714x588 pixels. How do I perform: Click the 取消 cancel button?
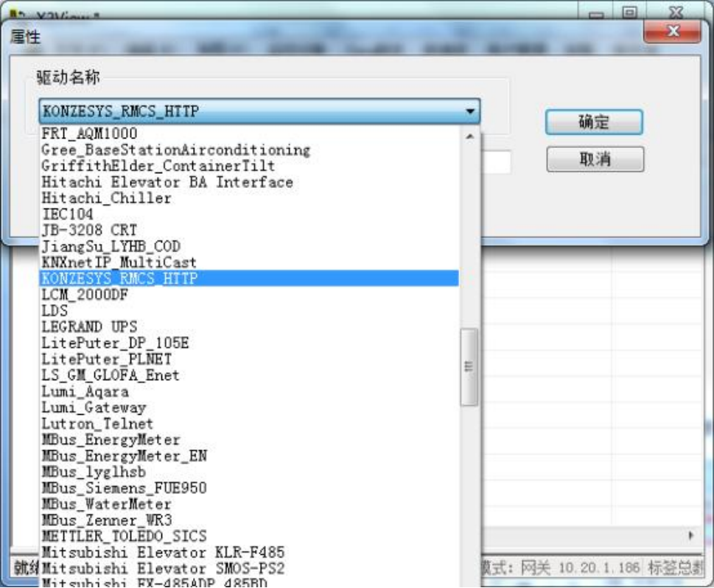tap(595, 159)
